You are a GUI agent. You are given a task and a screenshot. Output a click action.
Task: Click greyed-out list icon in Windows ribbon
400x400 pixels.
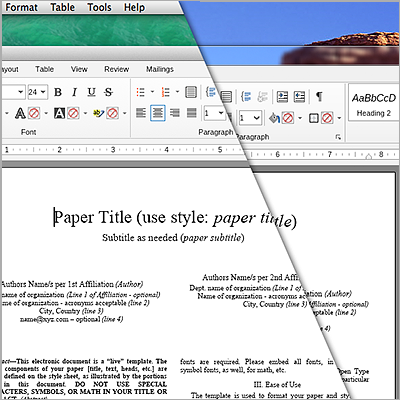(262, 97)
